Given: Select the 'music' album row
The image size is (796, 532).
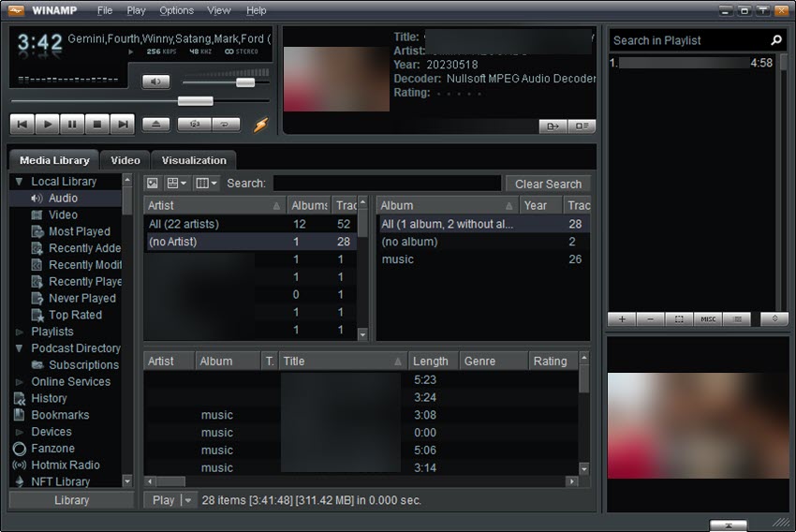Looking at the screenshot, I should coord(483,259).
